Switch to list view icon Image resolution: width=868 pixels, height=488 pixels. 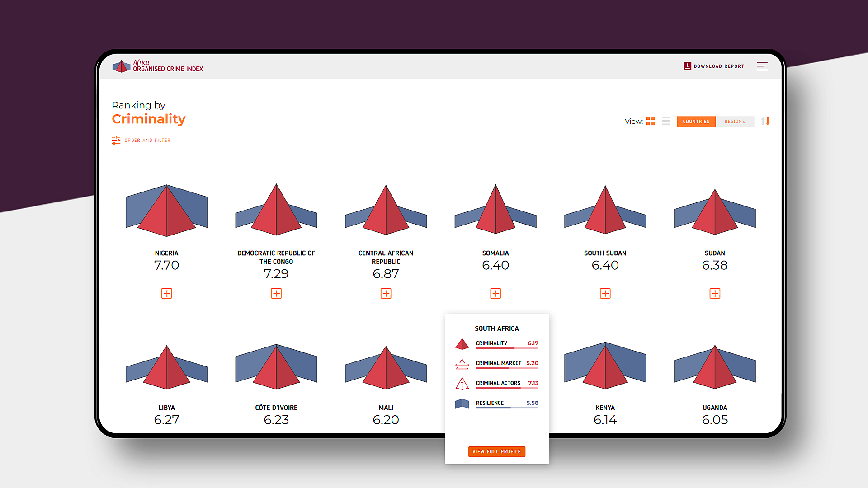(x=666, y=121)
